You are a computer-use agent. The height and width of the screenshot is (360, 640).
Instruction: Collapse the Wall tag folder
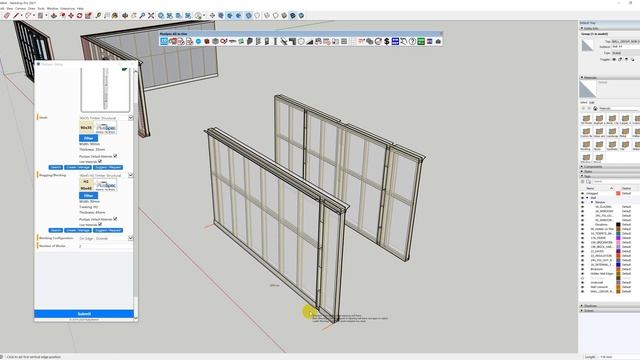click(x=587, y=198)
